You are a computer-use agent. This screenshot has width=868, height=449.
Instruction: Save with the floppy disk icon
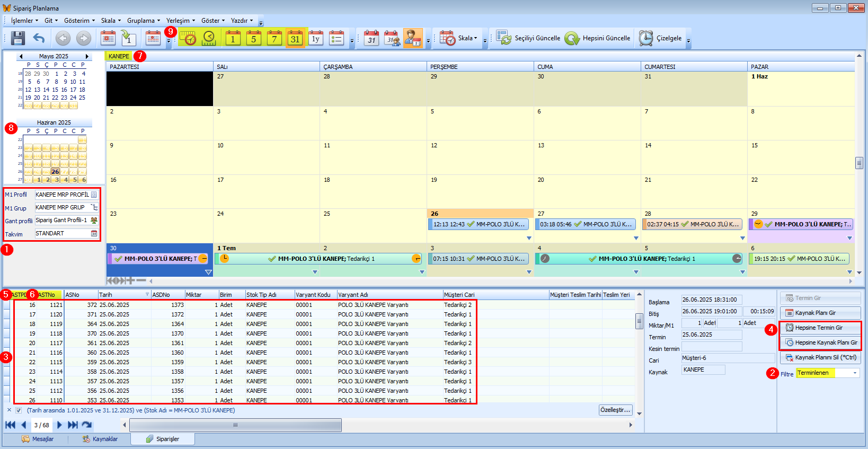[18, 38]
